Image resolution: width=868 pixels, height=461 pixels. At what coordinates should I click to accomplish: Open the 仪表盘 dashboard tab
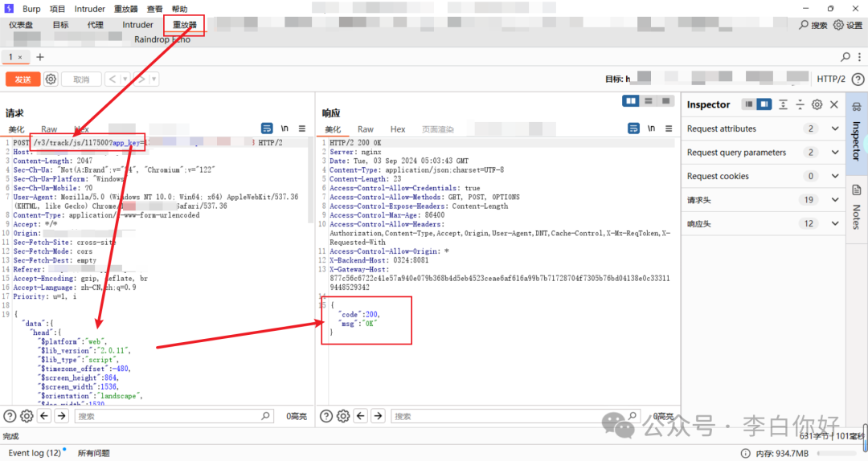pos(21,25)
